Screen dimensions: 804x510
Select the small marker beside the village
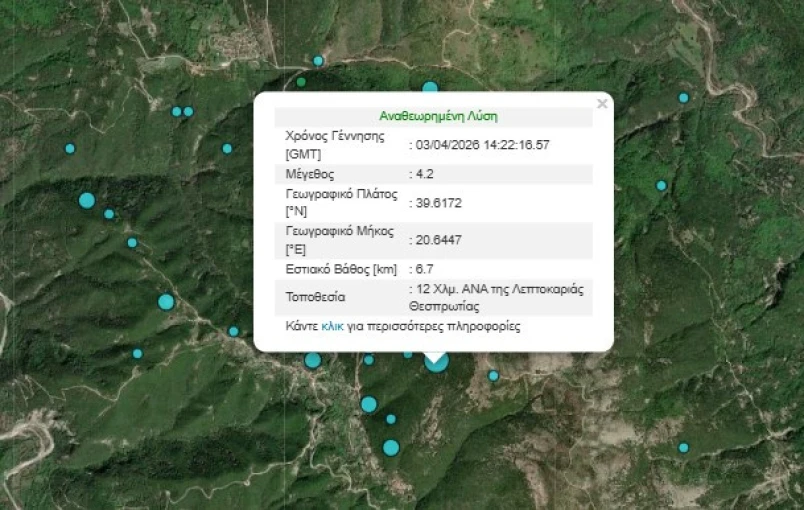click(318, 61)
